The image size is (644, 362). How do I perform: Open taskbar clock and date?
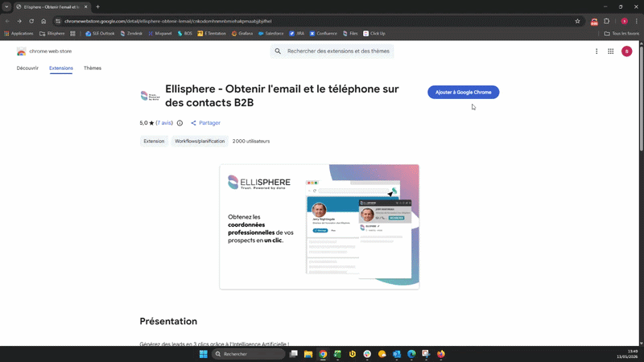pos(628,354)
